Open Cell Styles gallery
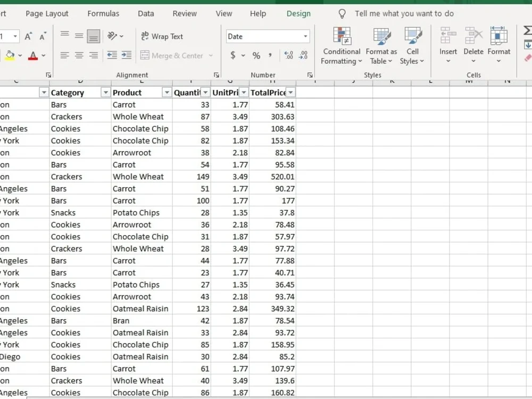 [412, 46]
